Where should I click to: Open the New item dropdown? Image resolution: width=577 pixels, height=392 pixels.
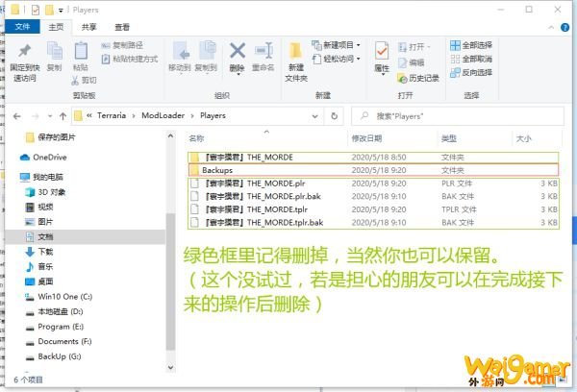[336, 45]
